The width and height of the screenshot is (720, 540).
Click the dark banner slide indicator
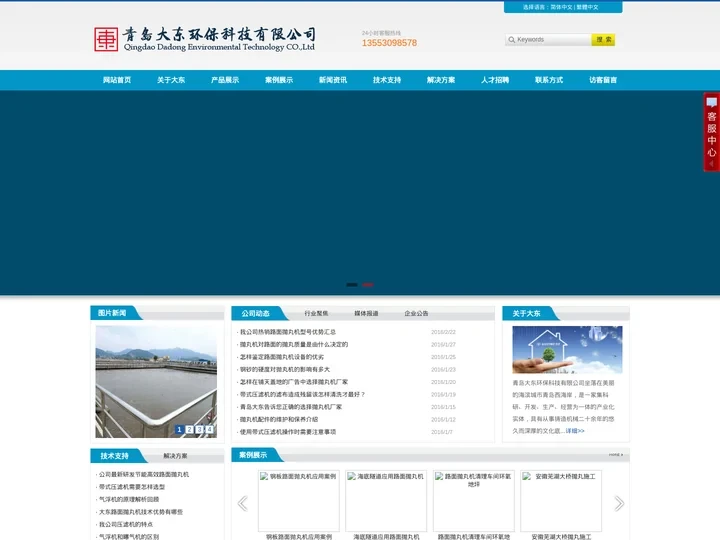[x=352, y=285]
